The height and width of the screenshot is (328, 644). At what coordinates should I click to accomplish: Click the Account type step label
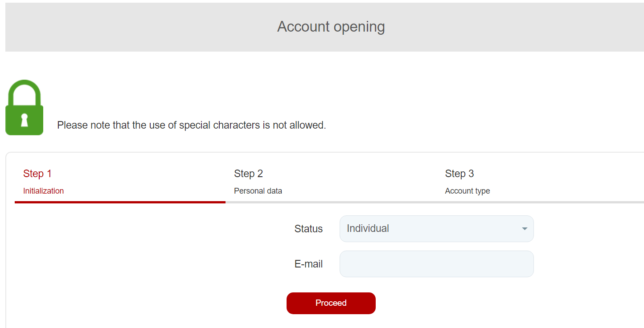click(467, 191)
